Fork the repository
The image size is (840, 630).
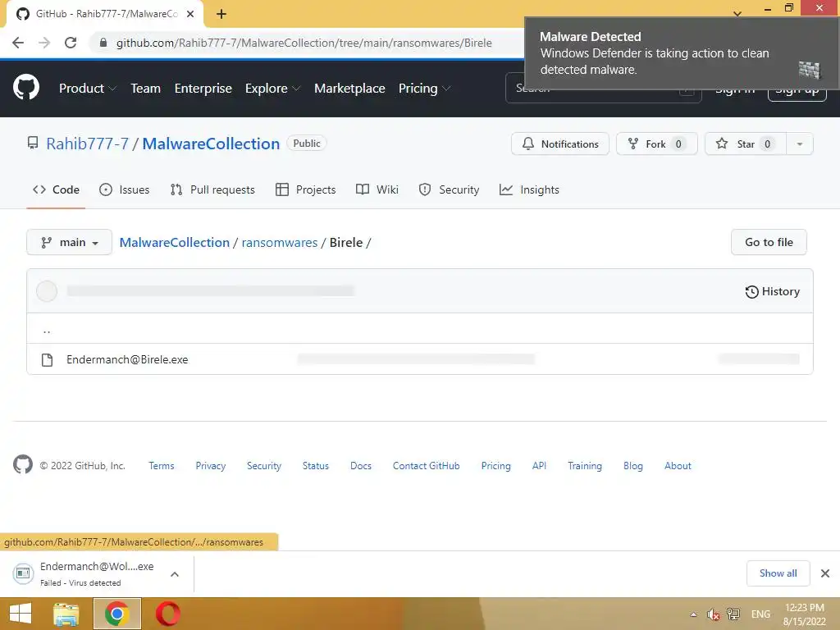(657, 144)
